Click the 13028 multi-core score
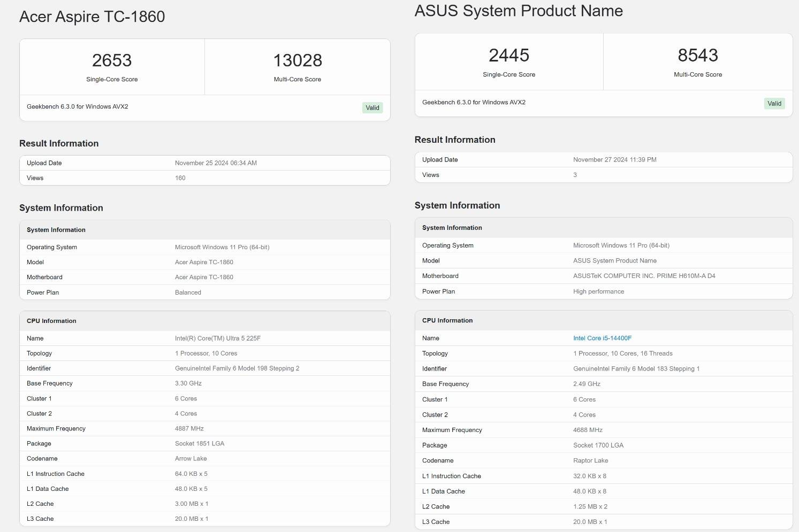 tap(298, 60)
